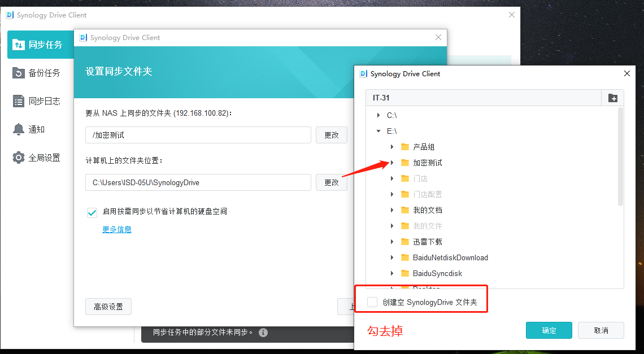This screenshot has height=354, width=644.
Task: Select the C:\ drive label
Action: pos(392,115)
